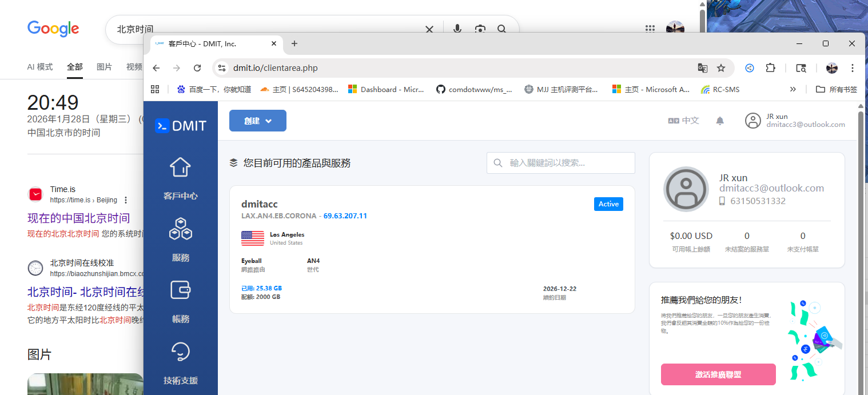Open the 中文 language selector

(683, 121)
